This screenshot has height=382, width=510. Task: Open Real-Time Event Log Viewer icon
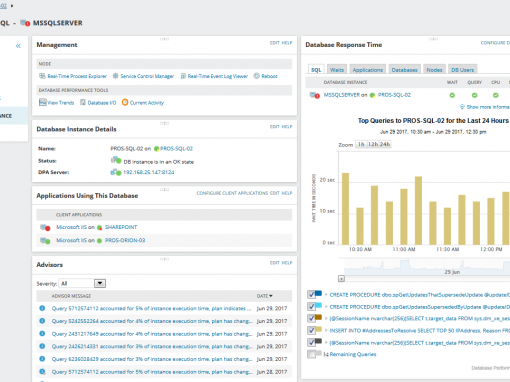pos(183,76)
